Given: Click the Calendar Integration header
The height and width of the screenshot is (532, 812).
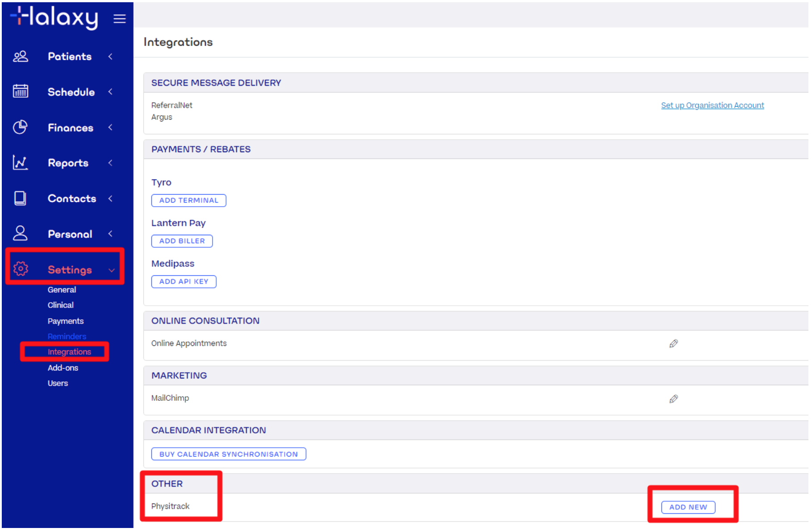Looking at the screenshot, I should tap(208, 430).
